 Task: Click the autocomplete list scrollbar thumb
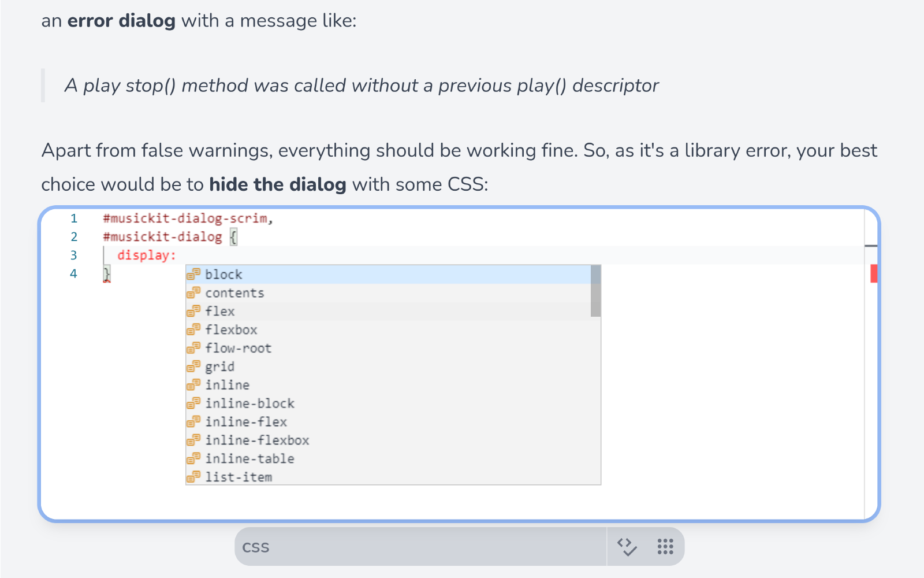(595, 291)
